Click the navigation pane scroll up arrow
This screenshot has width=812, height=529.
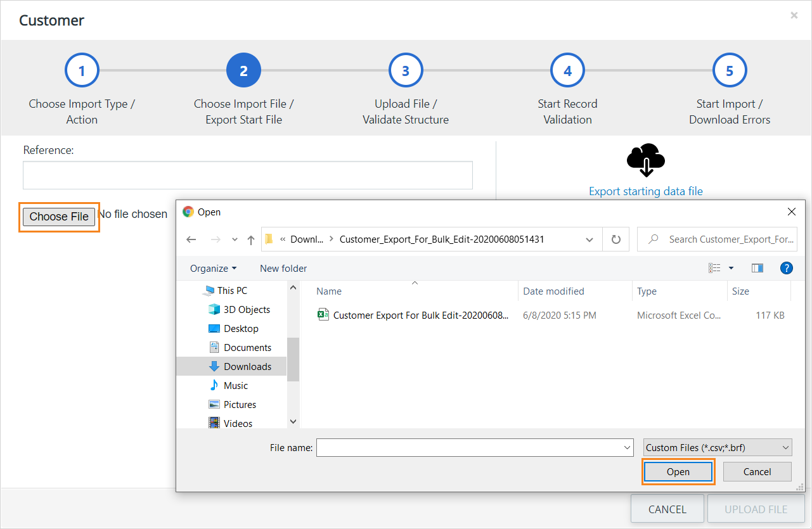pyautogui.click(x=293, y=288)
